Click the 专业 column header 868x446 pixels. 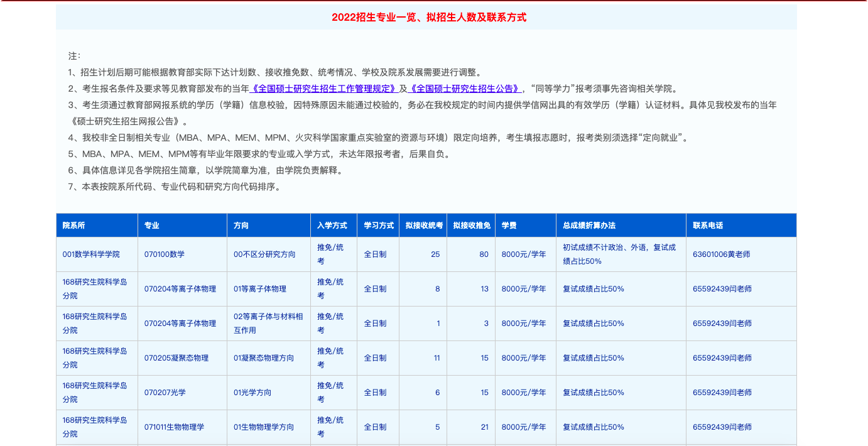tap(152, 226)
